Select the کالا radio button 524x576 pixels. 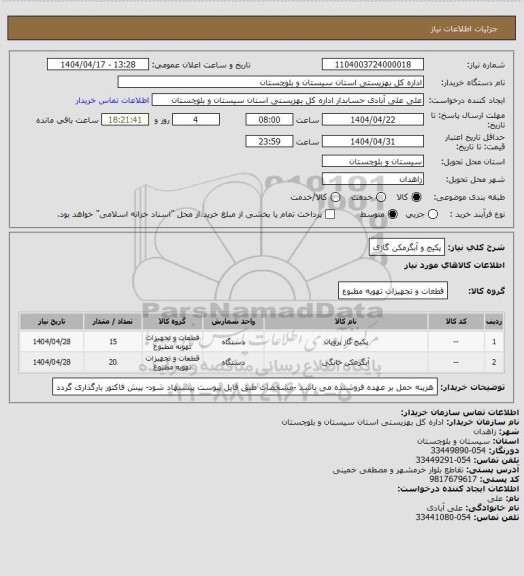click(416, 197)
